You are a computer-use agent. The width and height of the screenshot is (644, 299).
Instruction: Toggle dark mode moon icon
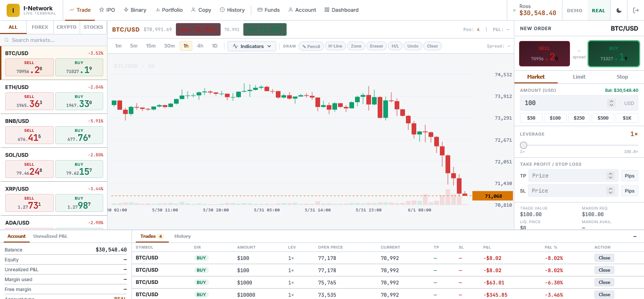point(619,10)
